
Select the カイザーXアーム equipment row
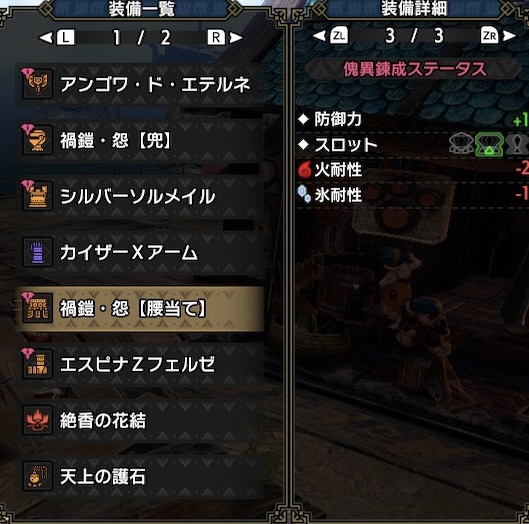tap(139, 252)
